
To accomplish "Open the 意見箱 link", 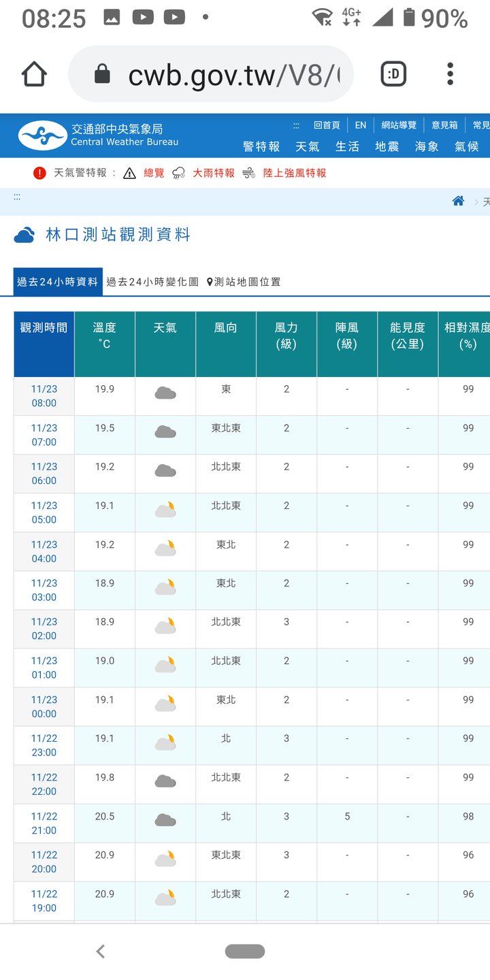I will click(x=444, y=125).
